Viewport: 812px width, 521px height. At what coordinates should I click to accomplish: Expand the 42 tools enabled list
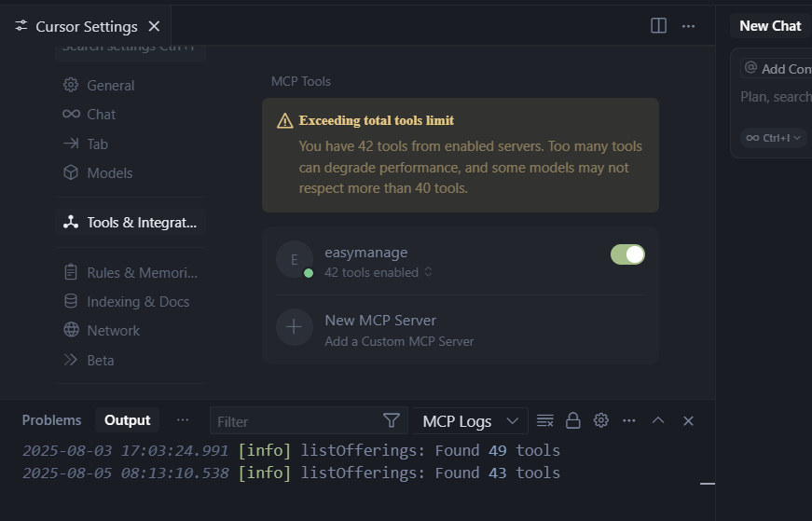click(378, 272)
